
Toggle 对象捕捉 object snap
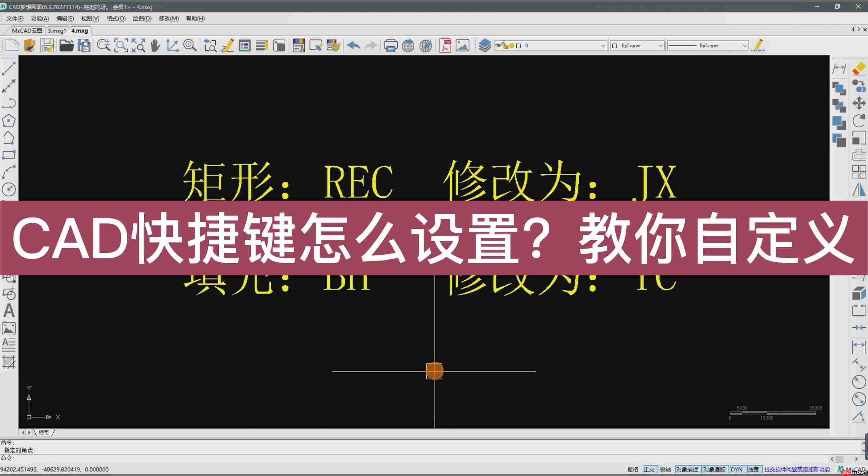(687, 469)
